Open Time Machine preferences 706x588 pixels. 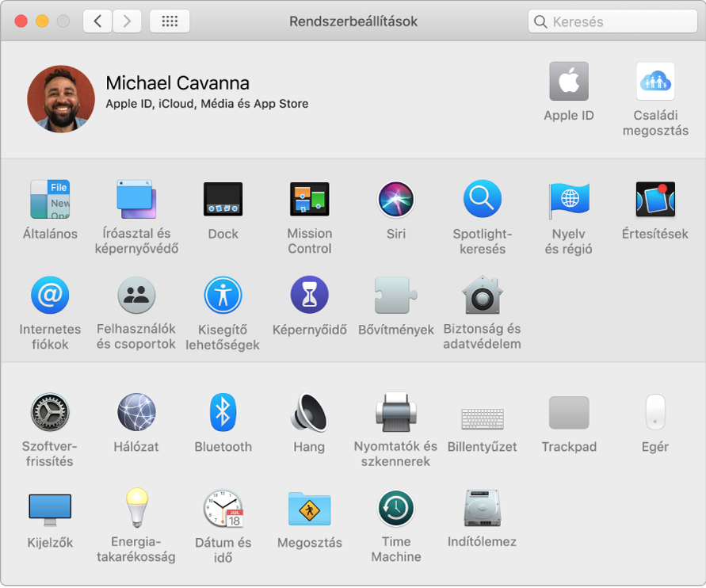396,508
